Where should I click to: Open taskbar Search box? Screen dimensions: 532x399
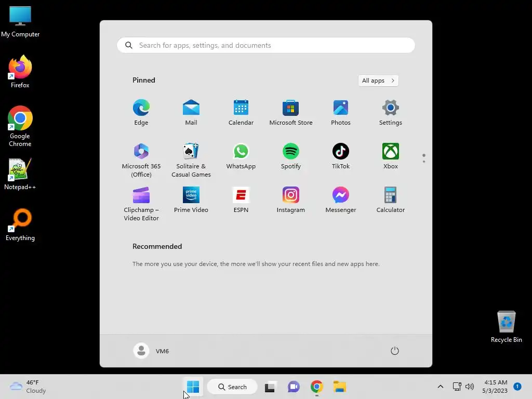pyautogui.click(x=232, y=387)
